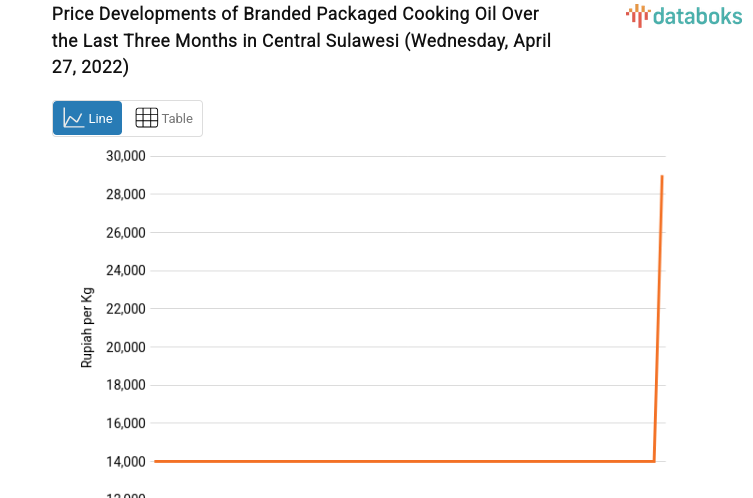Click the line chart icon in Line tab
This screenshot has width=753, height=498.
tap(73, 118)
